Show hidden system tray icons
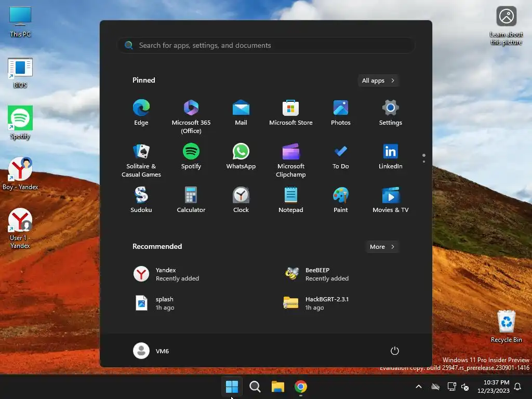This screenshot has width=532, height=399. pyautogui.click(x=419, y=387)
